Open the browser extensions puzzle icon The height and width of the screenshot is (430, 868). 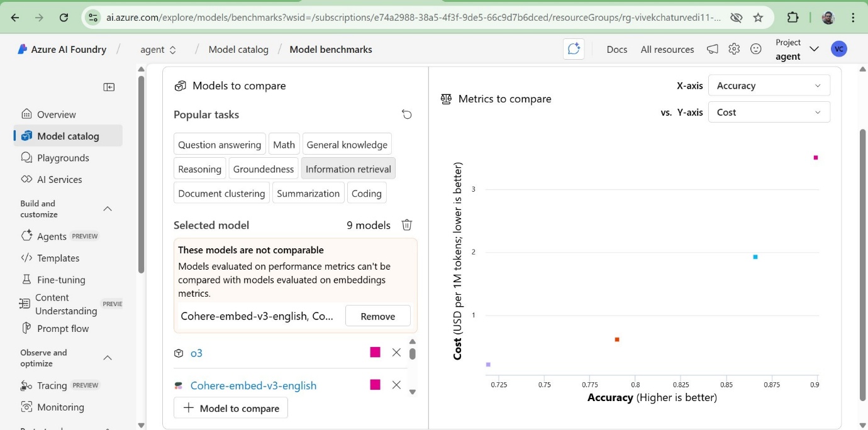793,18
